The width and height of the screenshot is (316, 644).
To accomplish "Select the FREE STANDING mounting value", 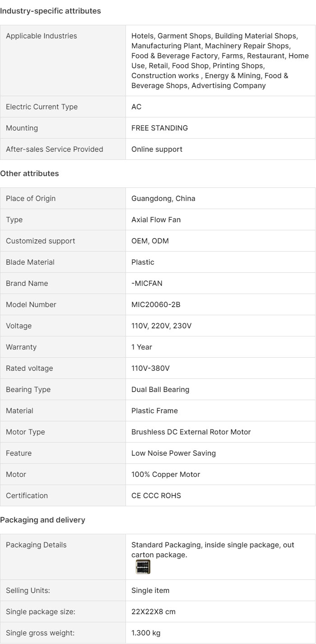I will pyautogui.click(x=159, y=128).
